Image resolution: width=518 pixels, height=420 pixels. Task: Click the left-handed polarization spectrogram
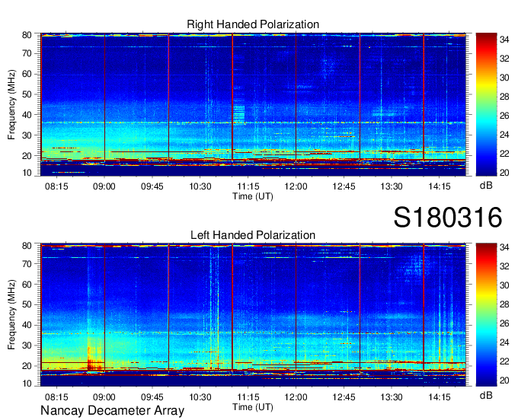tap(253, 315)
